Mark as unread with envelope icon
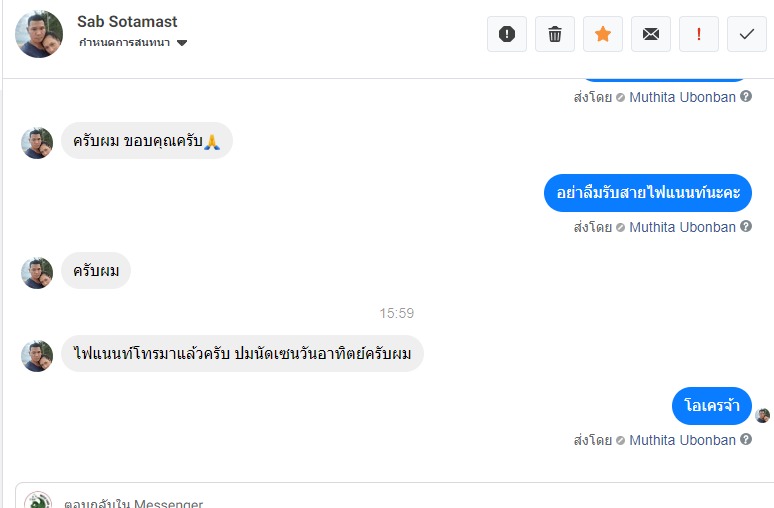This screenshot has width=774, height=508. click(x=651, y=34)
